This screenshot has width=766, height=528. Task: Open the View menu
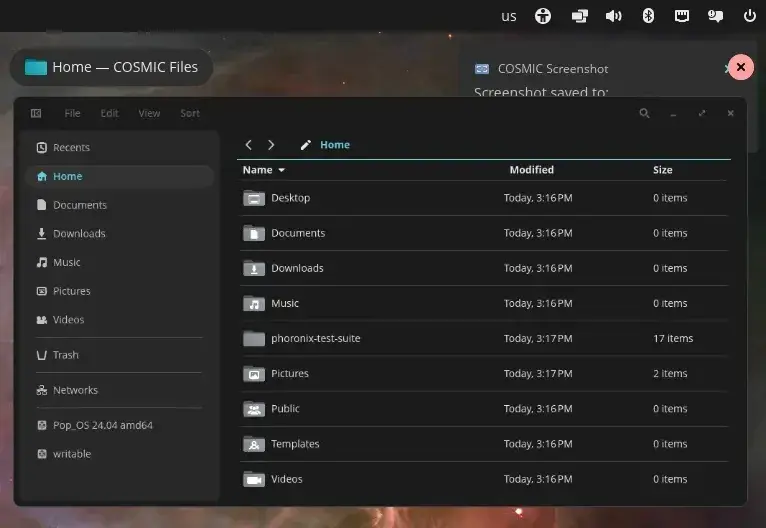[x=149, y=113]
